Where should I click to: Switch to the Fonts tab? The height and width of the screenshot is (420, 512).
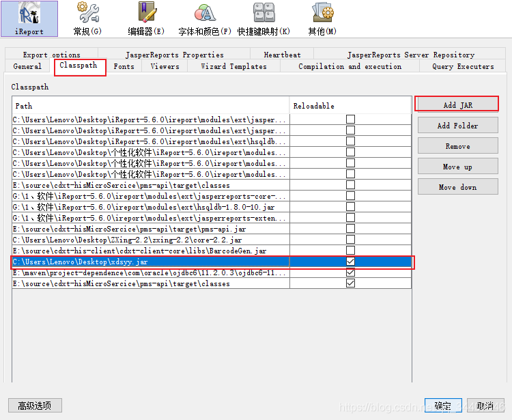pyautogui.click(x=124, y=66)
